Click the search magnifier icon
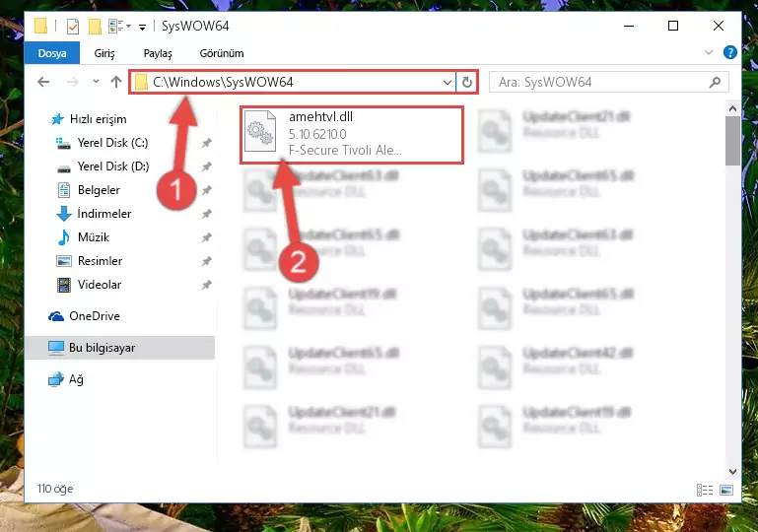 [x=715, y=83]
